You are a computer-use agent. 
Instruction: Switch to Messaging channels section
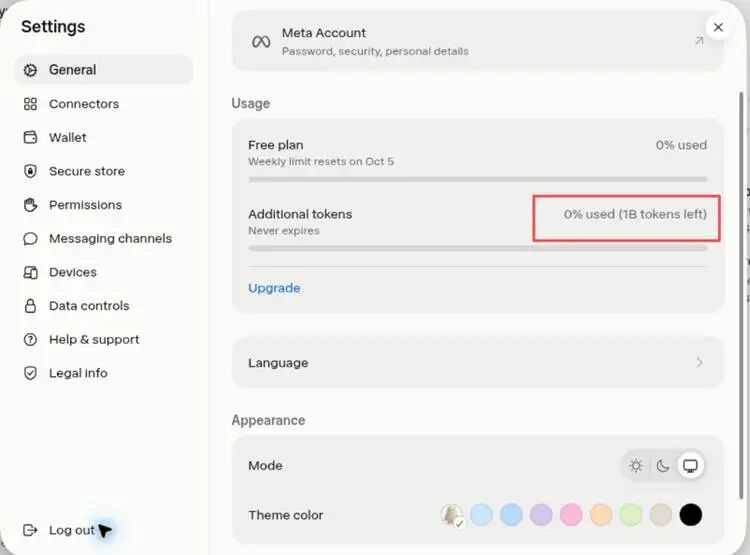104,238
